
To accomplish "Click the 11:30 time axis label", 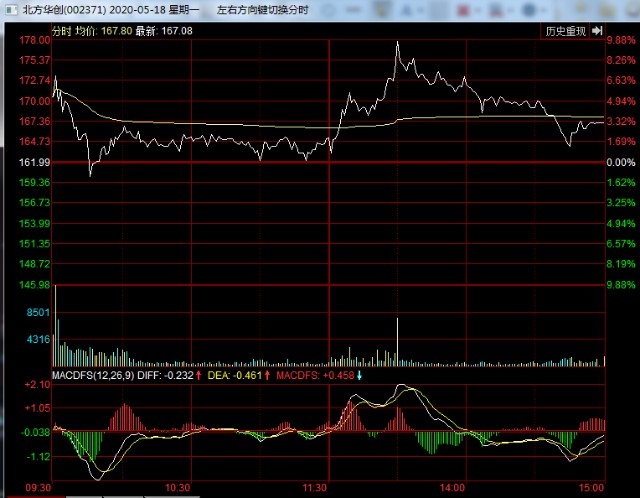I will [x=315, y=488].
